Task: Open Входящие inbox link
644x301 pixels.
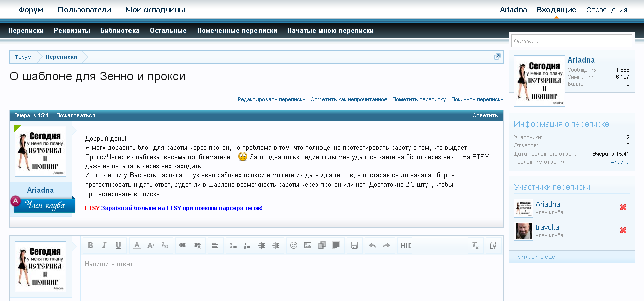Action: point(556,10)
